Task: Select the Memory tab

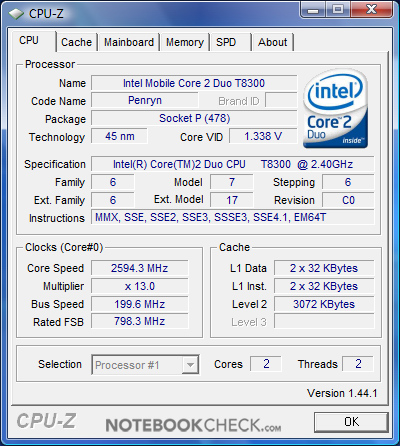Action: [x=185, y=42]
